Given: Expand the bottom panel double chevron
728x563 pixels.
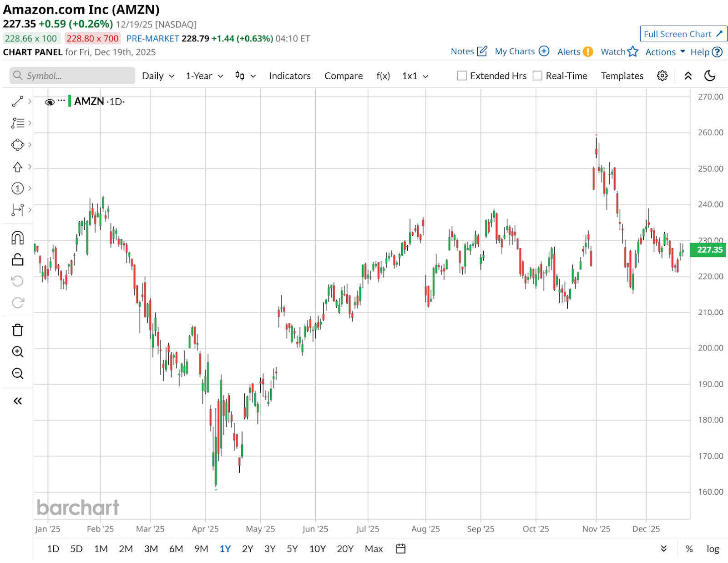Looking at the screenshot, I should point(664,548).
